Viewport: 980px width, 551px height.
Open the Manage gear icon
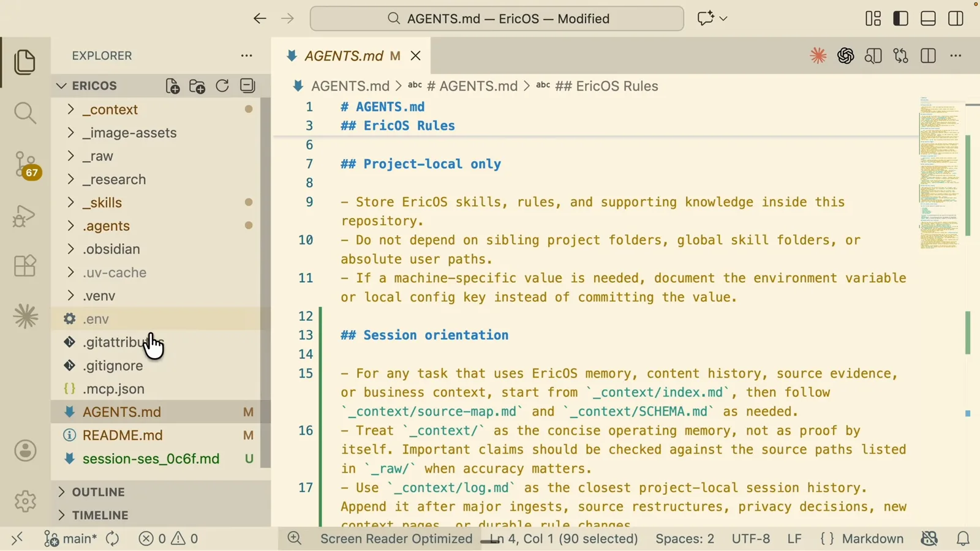(25, 501)
